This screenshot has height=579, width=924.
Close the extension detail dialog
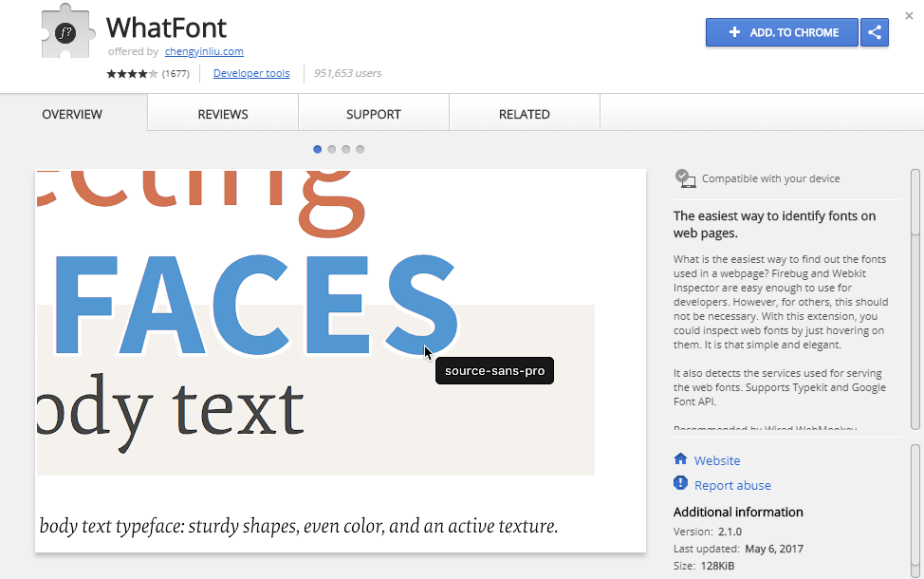[x=910, y=15]
